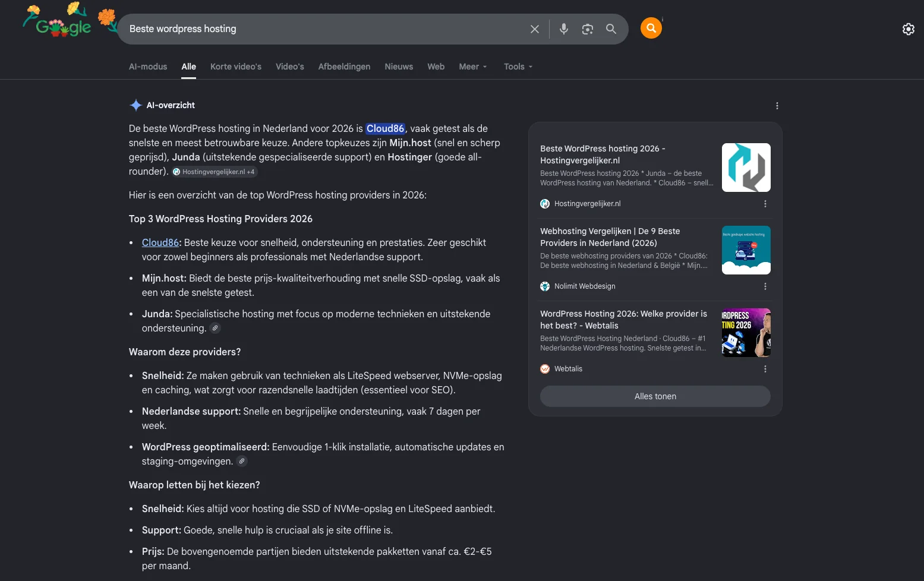Open Nieuws tab
This screenshot has width=924, height=581.
399,67
